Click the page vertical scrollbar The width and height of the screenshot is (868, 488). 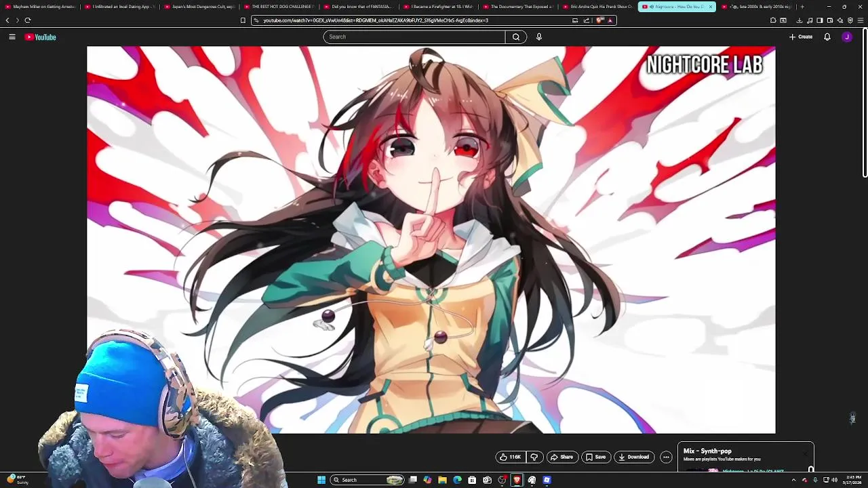pyautogui.click(x=865, y=104)
